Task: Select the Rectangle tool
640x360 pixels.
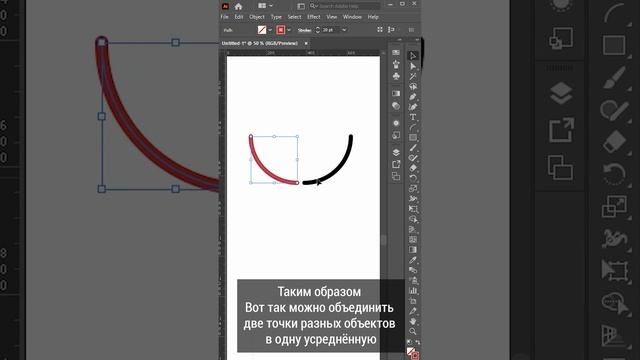Action: point(413,138)
